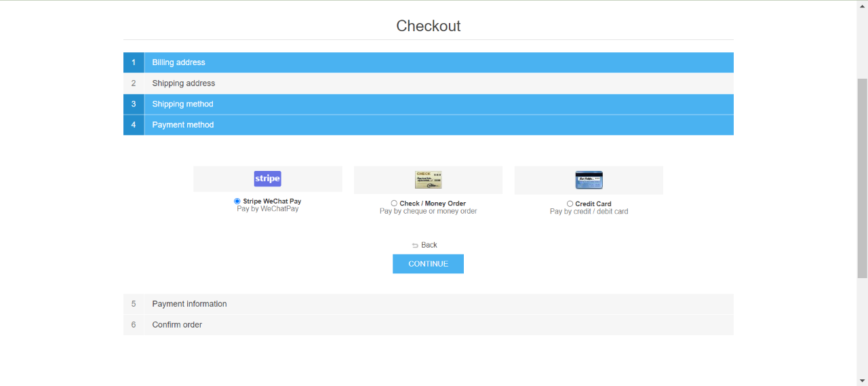Click the check payment image
Screen dimensions: 868x386
[428, 180]
